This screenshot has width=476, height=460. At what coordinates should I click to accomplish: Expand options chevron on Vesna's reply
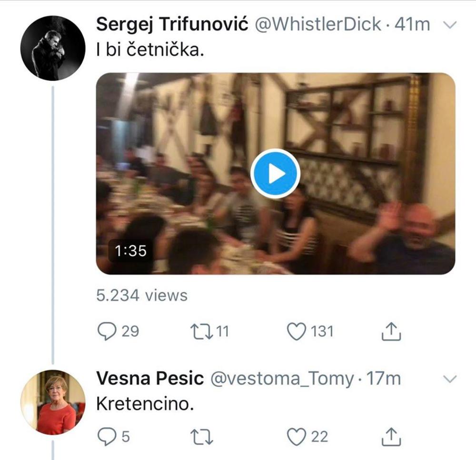(449, 379)
